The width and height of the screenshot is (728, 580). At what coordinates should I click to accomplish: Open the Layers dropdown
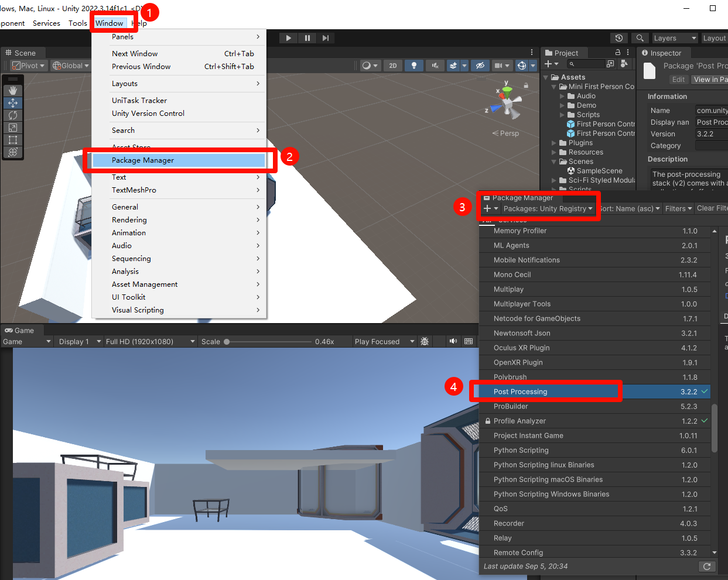click(675, 38)
